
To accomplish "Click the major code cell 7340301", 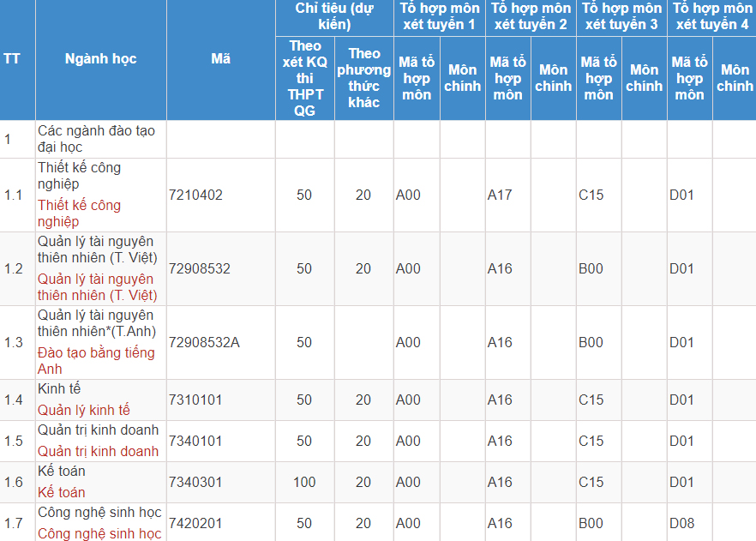I will (195, 483).
